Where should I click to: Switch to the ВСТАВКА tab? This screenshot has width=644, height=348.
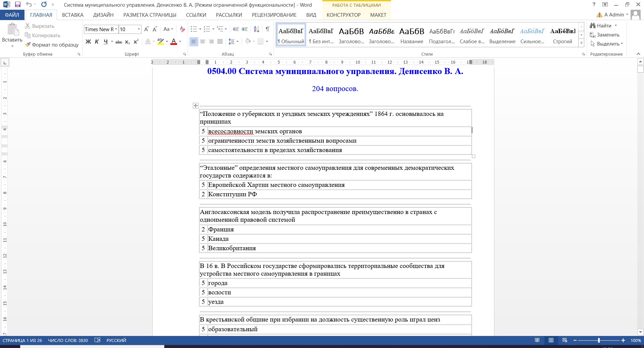click(73, 15)
